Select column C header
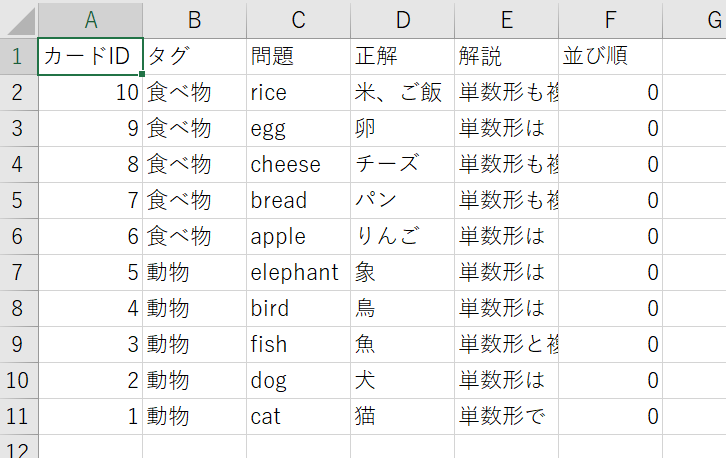 (298, 19)
